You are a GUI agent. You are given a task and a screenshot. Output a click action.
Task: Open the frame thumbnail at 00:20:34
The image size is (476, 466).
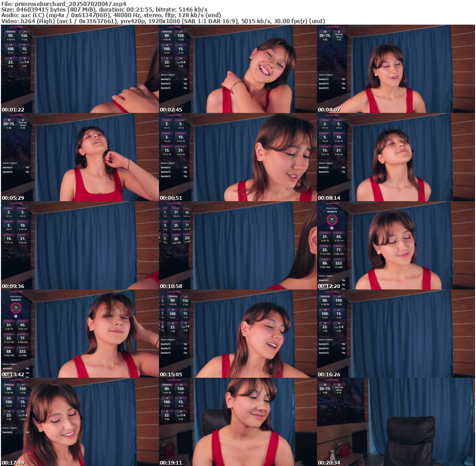396,422
